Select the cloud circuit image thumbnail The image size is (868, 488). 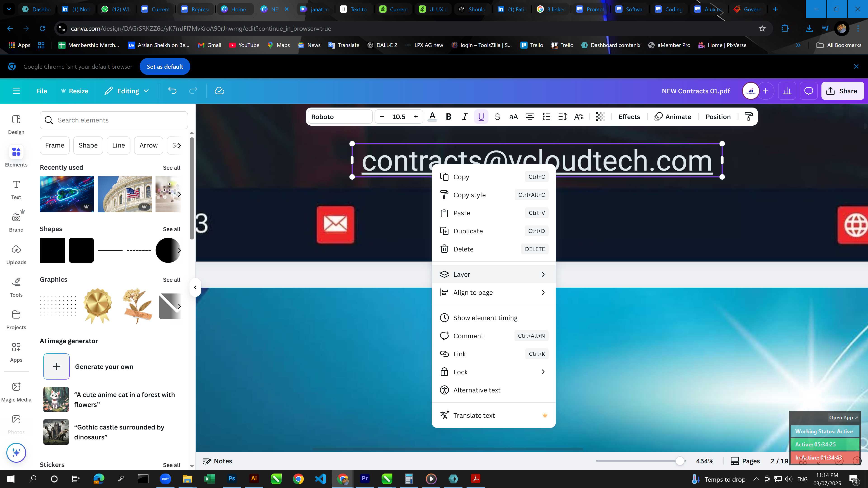[x=67, y=194]
